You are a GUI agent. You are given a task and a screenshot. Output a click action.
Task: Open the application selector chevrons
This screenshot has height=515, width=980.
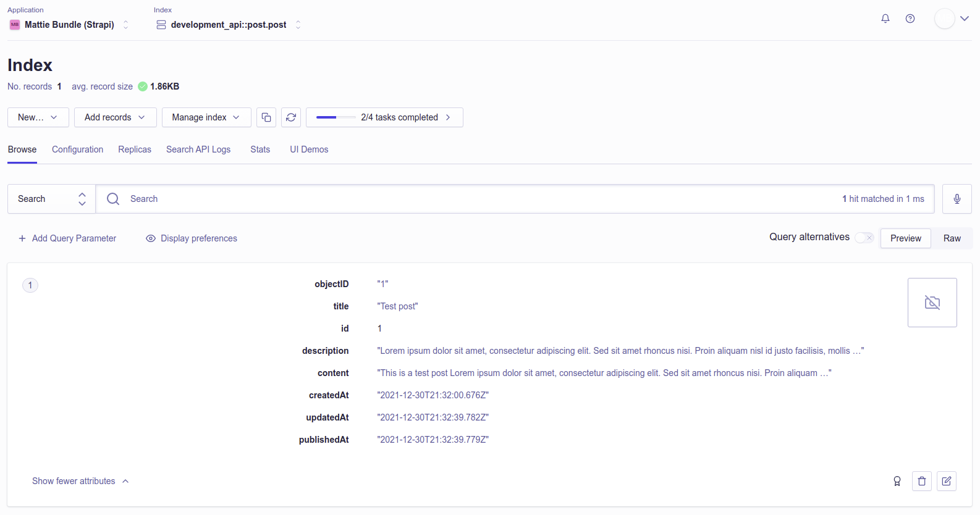tap(126, 25)
